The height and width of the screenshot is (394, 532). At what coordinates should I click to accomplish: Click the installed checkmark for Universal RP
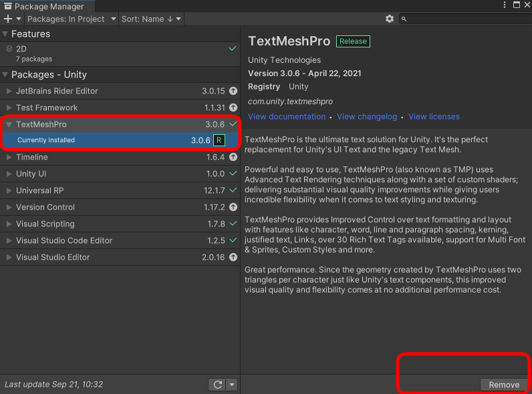(x=233, y=190)
